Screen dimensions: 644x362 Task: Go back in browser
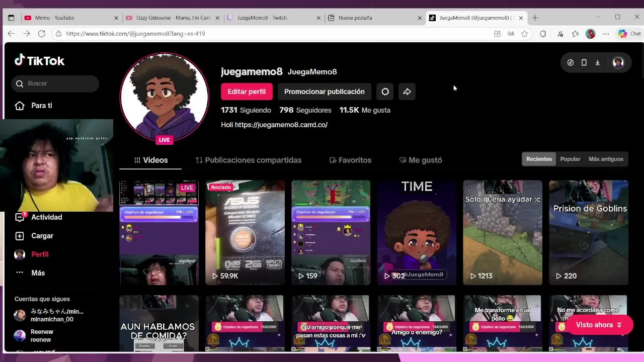[11, 34]
